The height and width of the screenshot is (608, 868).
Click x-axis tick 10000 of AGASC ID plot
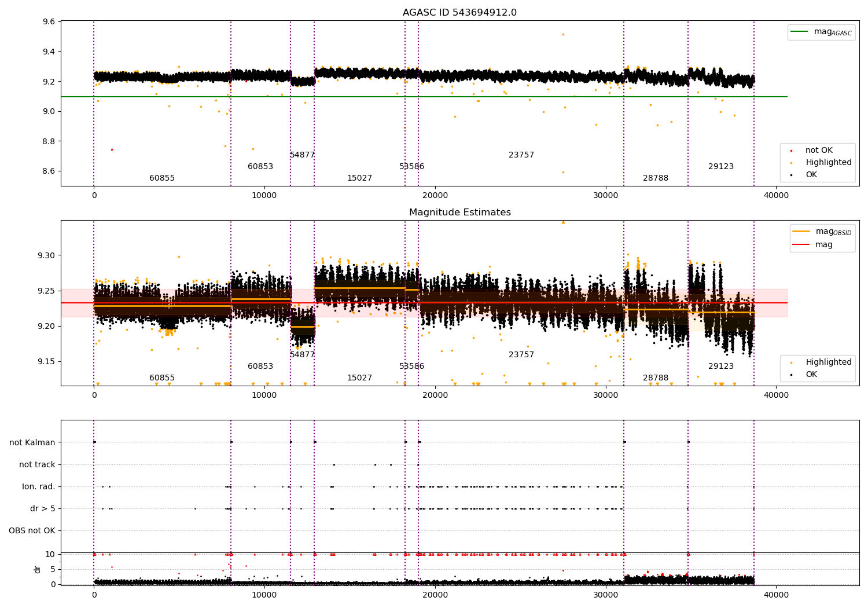coord(264,195)
